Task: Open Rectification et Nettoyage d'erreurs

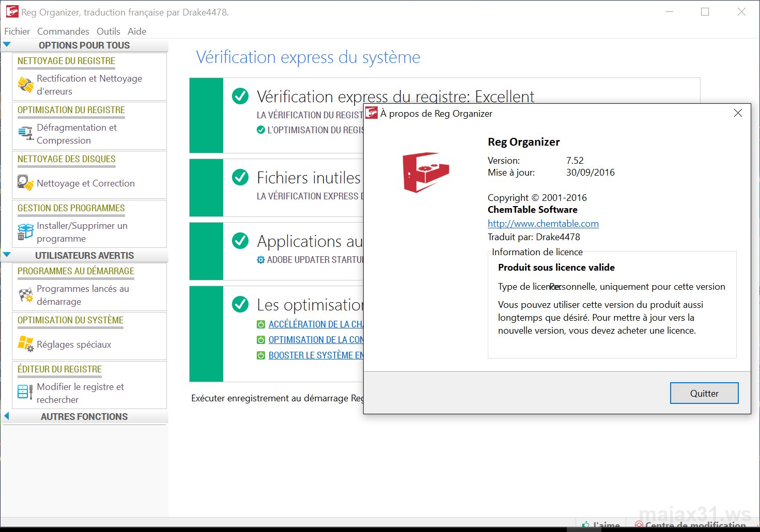Action: [89, 85]
